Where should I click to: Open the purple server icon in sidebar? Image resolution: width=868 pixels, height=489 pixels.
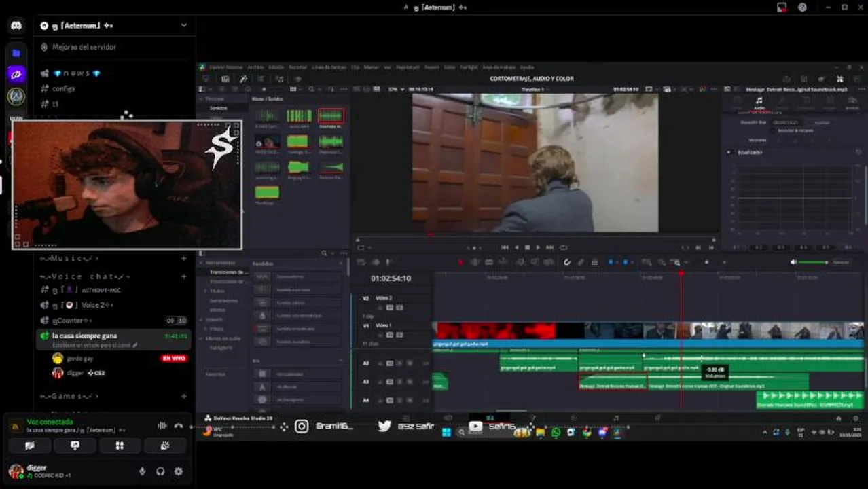[x=16, y=75]
